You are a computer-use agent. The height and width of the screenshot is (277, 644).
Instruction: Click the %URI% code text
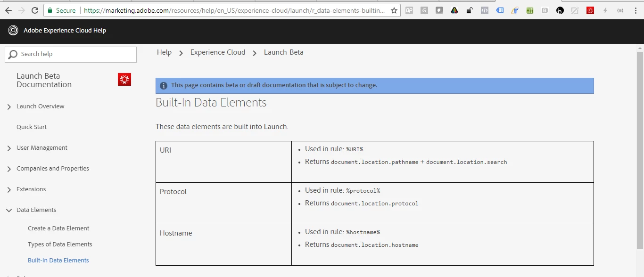[x=355, y=149]
